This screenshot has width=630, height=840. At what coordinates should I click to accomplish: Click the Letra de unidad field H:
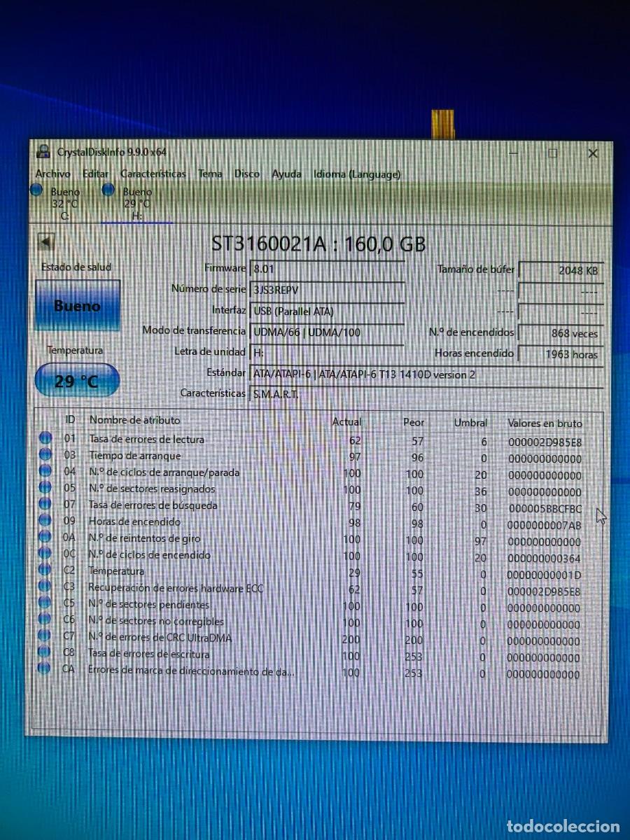328,353
